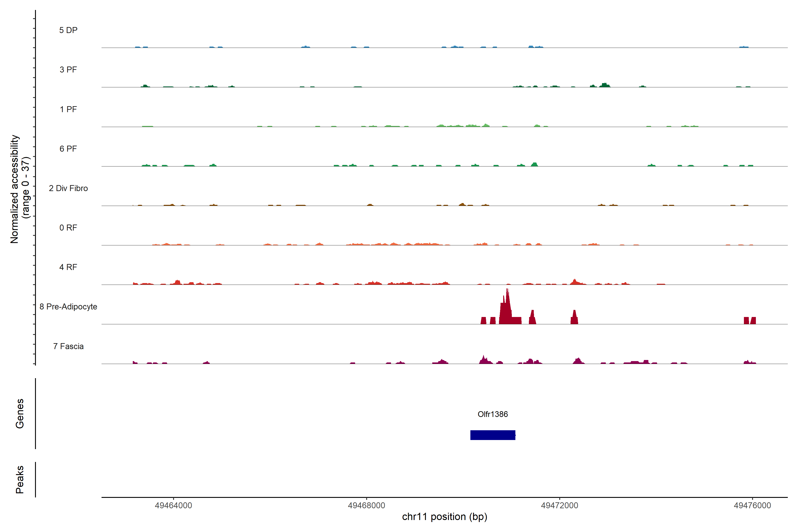Select the 3 PF track label

[68, 70]
